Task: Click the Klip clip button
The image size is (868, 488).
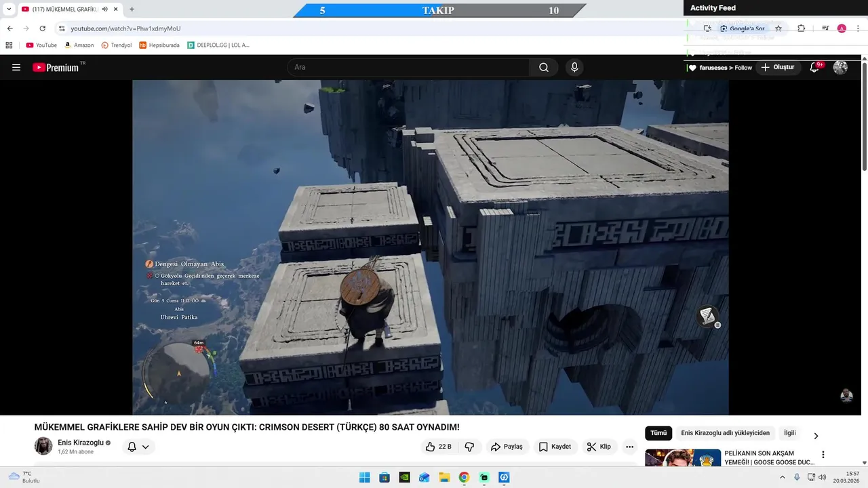Action: (x=599, y=447)
